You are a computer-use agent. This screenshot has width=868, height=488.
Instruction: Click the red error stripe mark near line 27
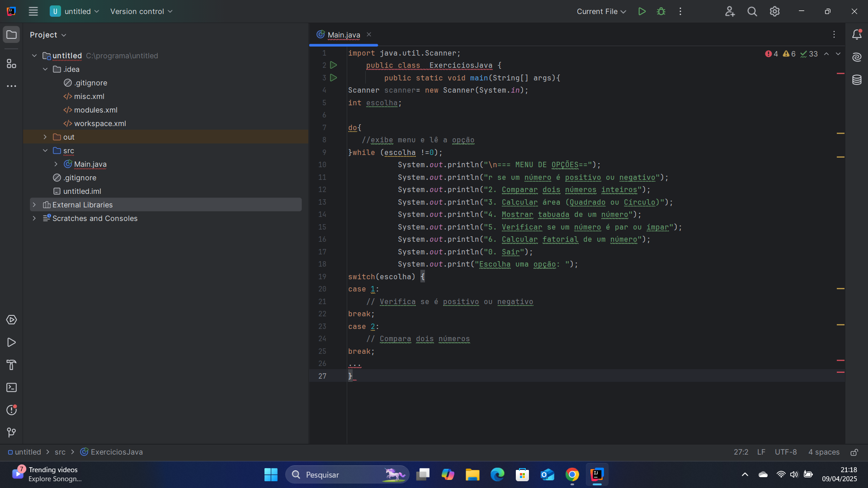pos(840,372)
